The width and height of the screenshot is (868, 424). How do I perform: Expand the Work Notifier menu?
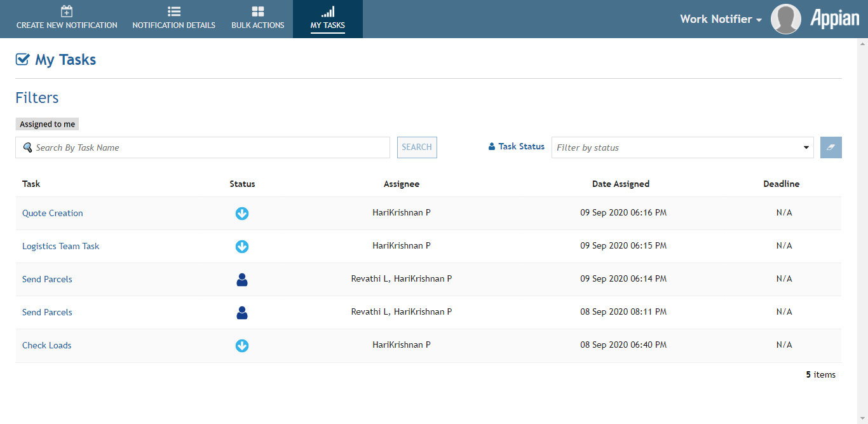[721, 19]
